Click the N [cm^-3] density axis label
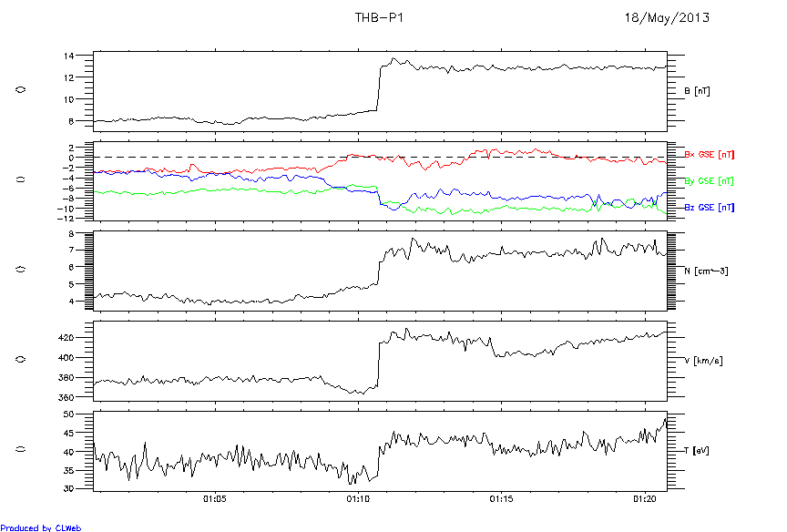787x532 pixels. tap(706, 271)
